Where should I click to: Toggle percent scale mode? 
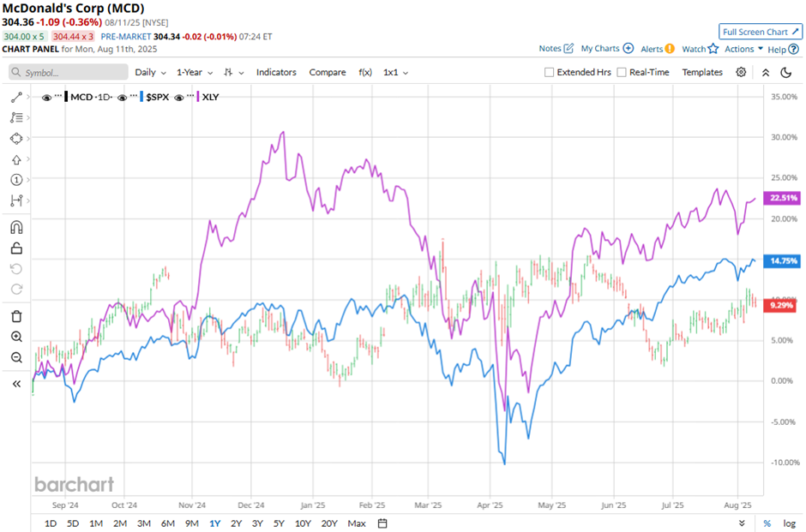(767, 523)
